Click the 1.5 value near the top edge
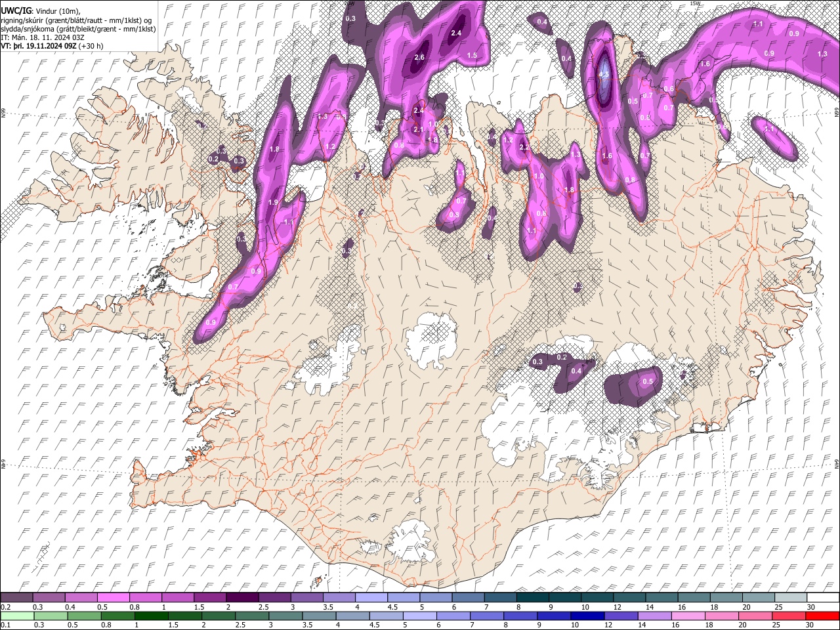The width and height of the screenshot is (840, 630). click(x=472, y=55)
